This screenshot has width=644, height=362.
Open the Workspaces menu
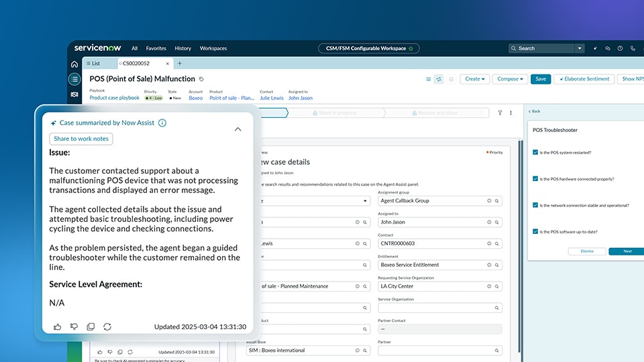[x=213, y=48]
